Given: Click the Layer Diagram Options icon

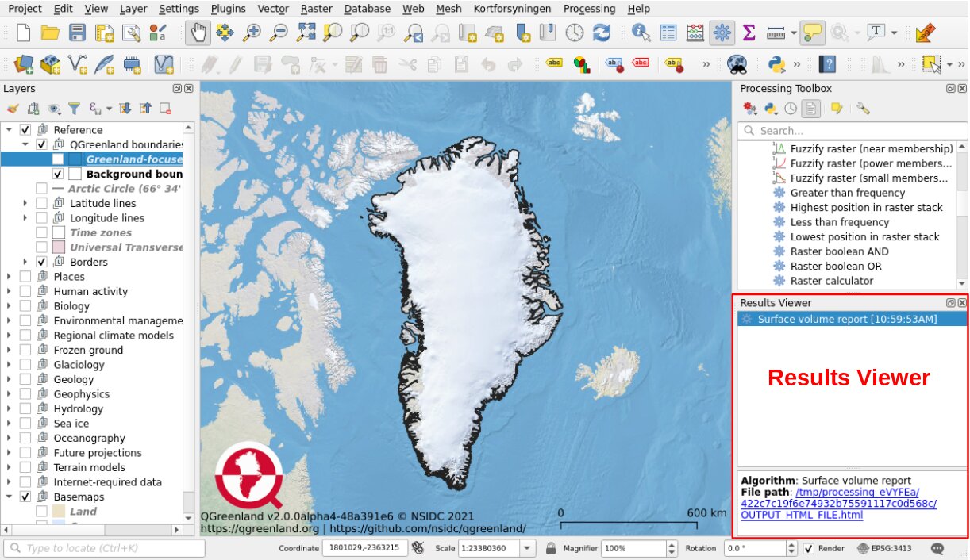Looking at the screenshot, I should coord(581,64).
